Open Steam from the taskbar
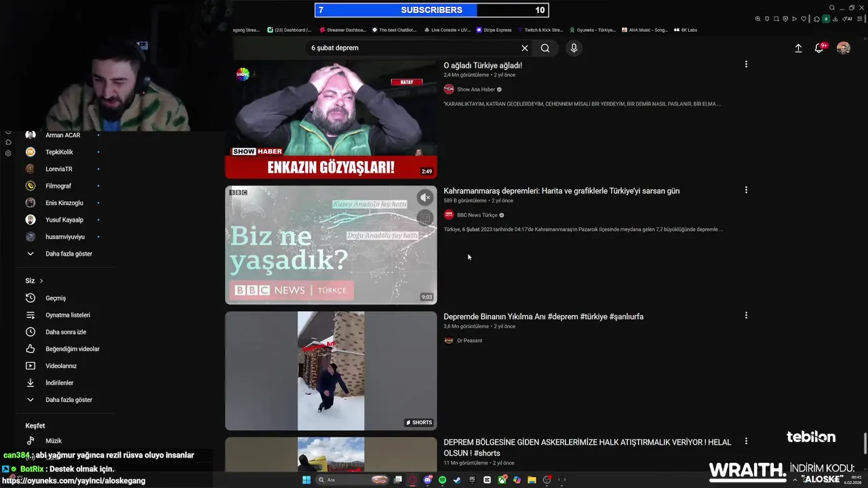 [457, 480]
